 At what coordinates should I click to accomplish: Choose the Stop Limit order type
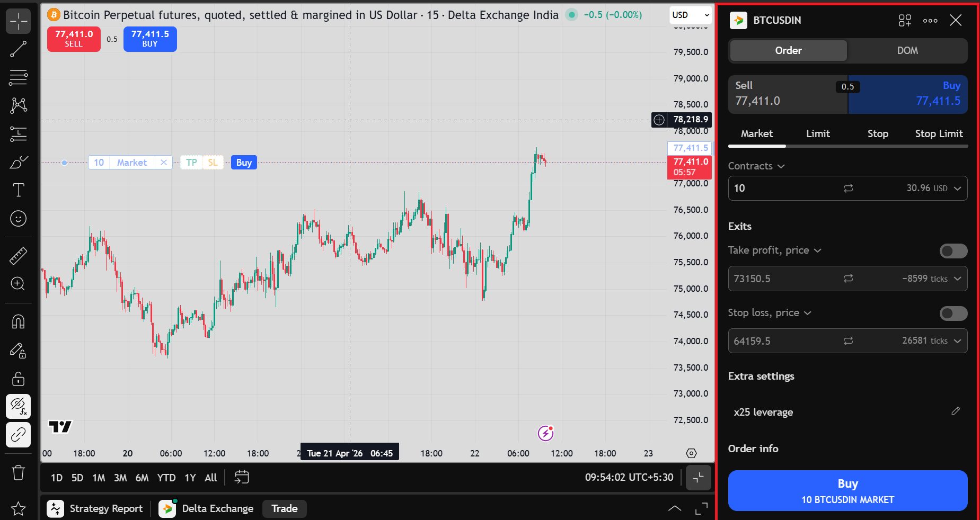(x=939, y=134)
